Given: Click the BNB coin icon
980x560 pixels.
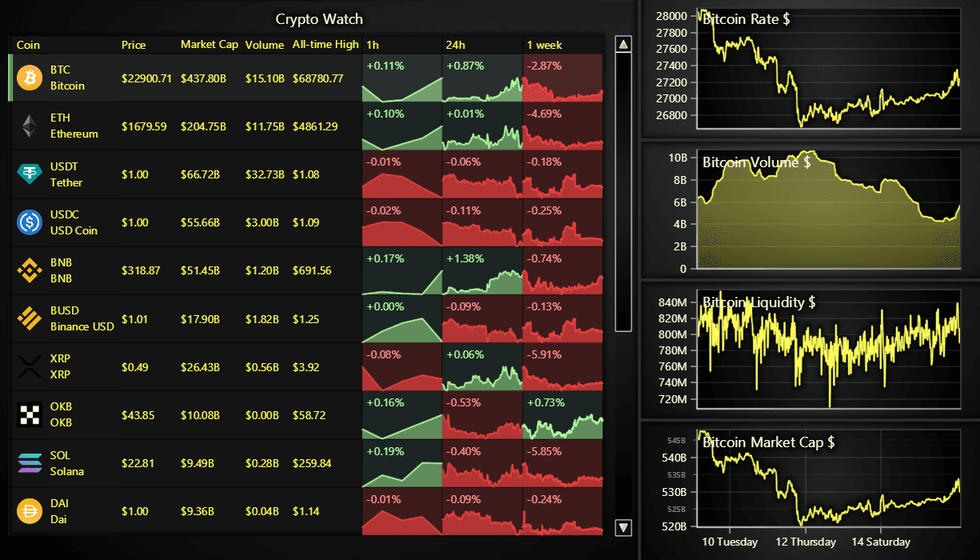Looking at the screenshot, I should pos(30,270).
